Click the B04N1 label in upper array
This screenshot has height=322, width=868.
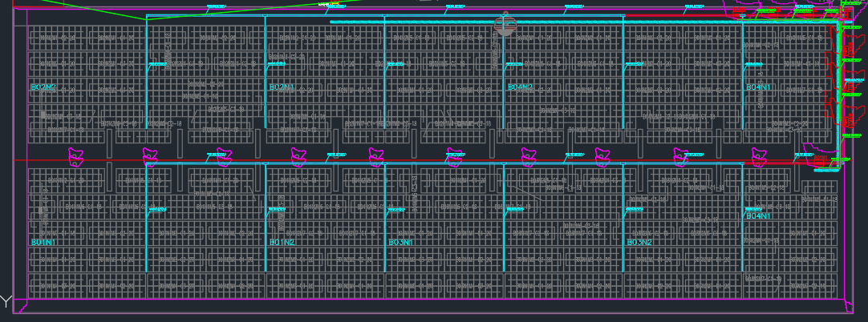click(759, 87)
